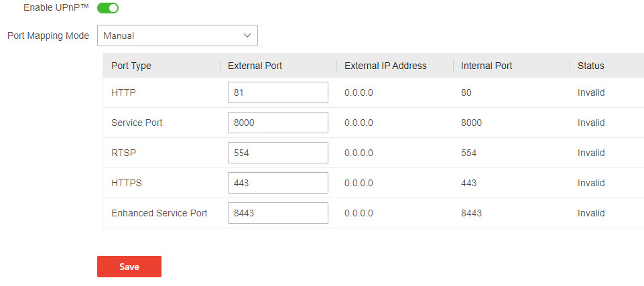
Task: Click the Service Port external port field
Action: pos(277,123)
